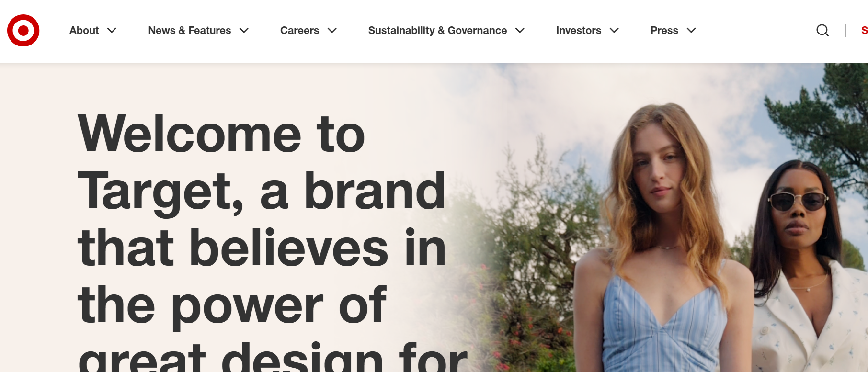Open the search magnifier icon
Image resolution: width=868 pixels, height=372 pixels.
[x=822, y=30]
